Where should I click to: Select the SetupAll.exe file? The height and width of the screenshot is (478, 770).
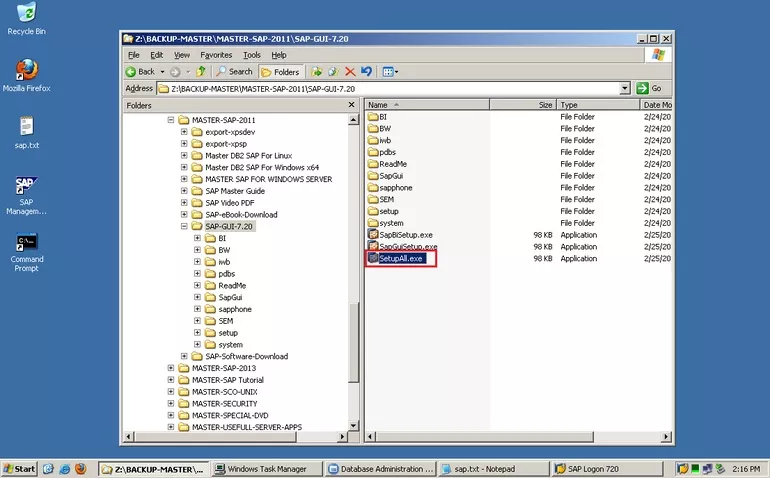397,258
